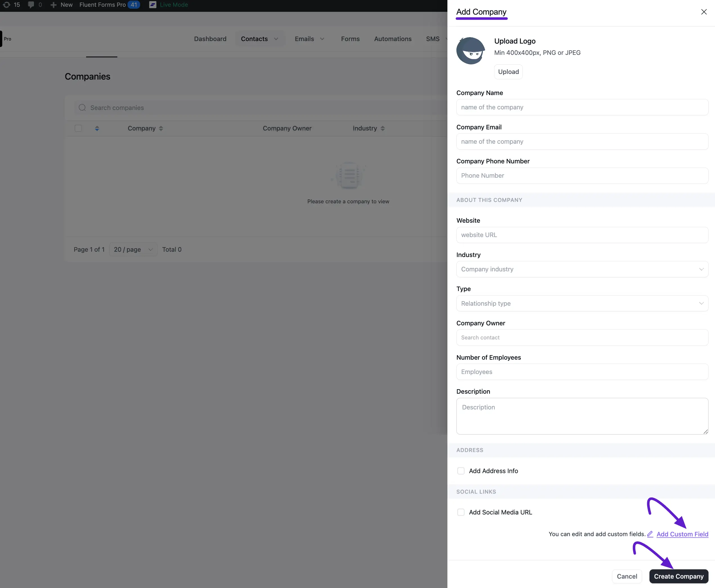Click the Total 0 text
This screenshot has width=715, height=588.
tap(172, 250)
